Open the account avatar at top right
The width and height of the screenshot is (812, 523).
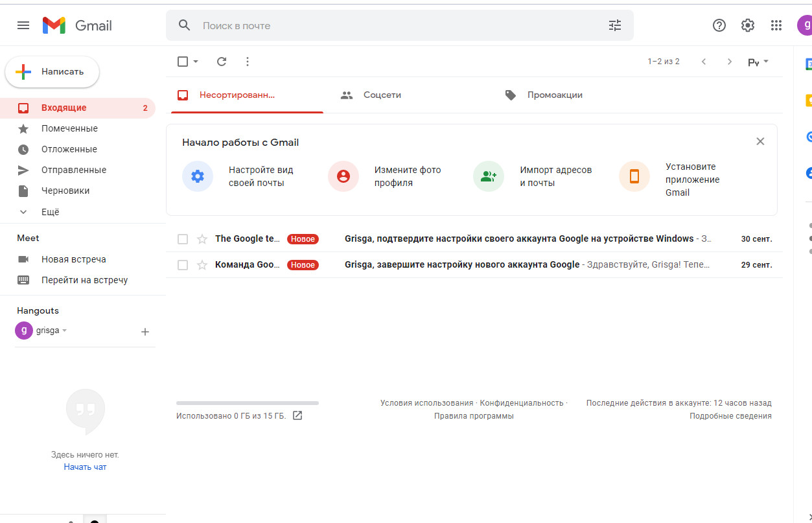(x=804, y=25)
